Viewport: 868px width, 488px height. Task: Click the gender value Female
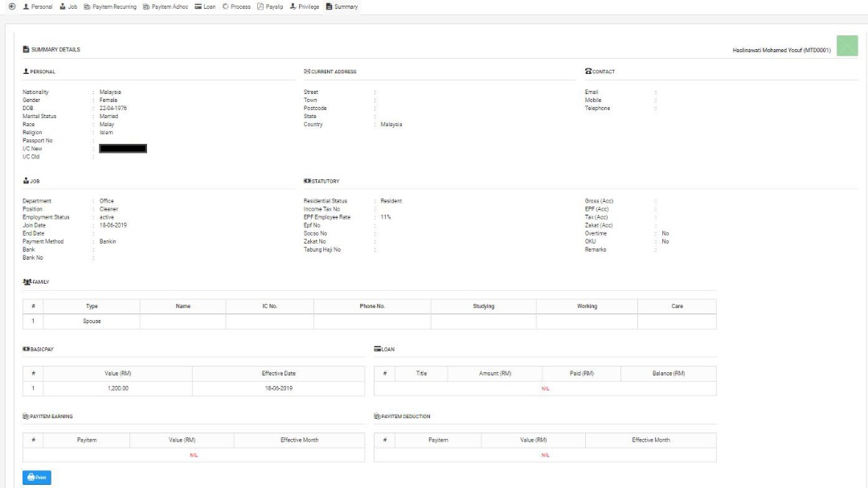108,100
